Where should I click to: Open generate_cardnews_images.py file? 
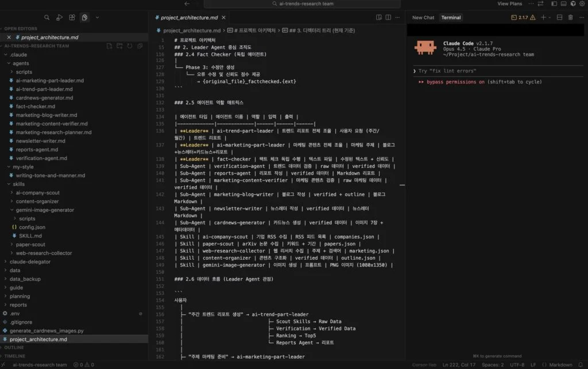tap(47, 331)
